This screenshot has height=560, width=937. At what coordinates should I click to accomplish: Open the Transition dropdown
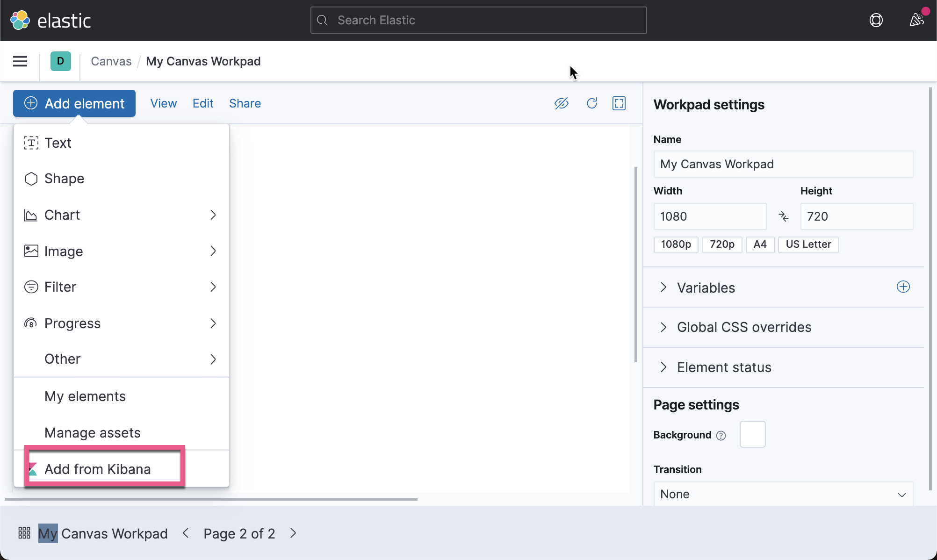tap(783, 494)
